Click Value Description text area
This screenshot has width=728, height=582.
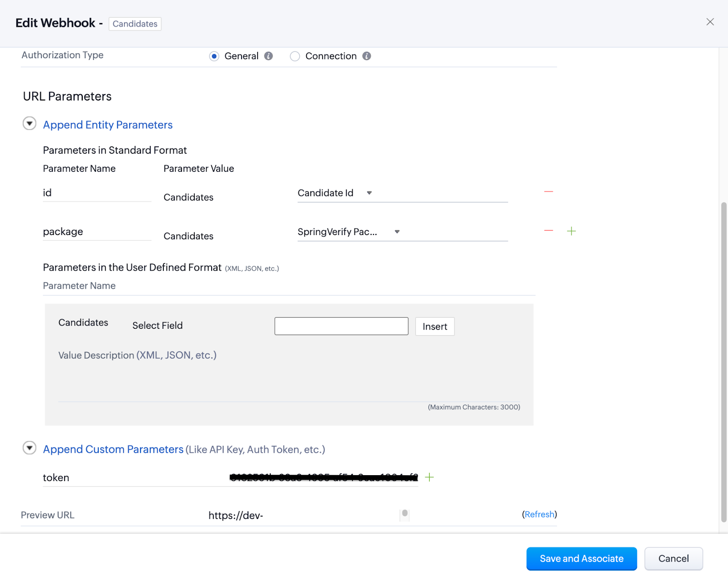pyautogui.click(x=289, y=375)
